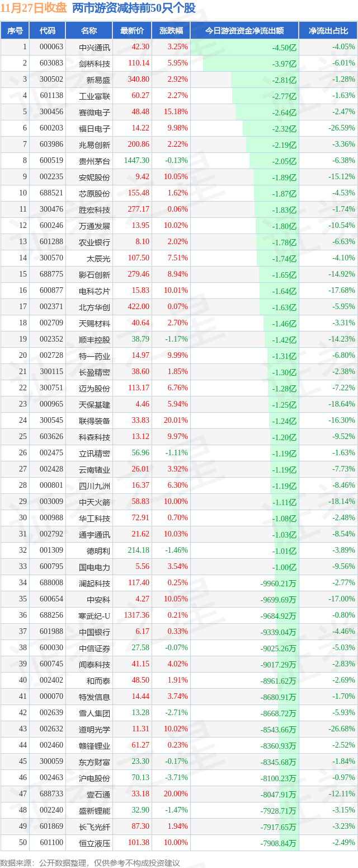358x868 pixels.
Task: Click stock name 迈为股份
Action: pos(95,388)
